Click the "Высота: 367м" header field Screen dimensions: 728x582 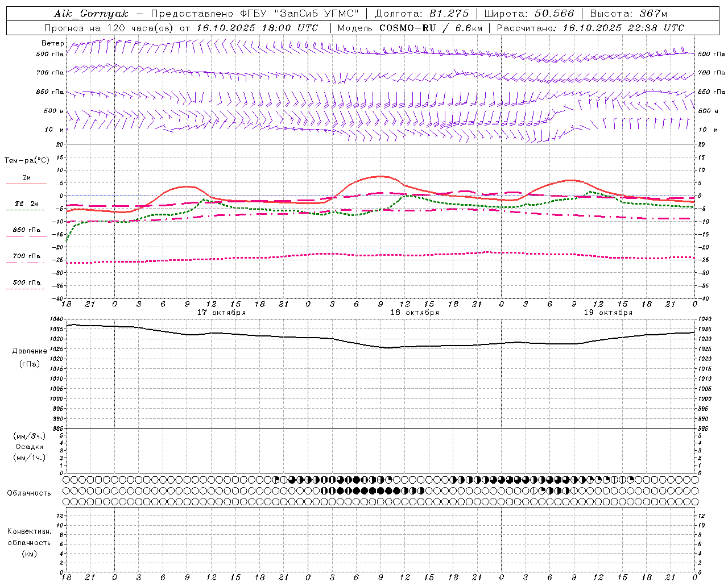(x=628, y=14)
